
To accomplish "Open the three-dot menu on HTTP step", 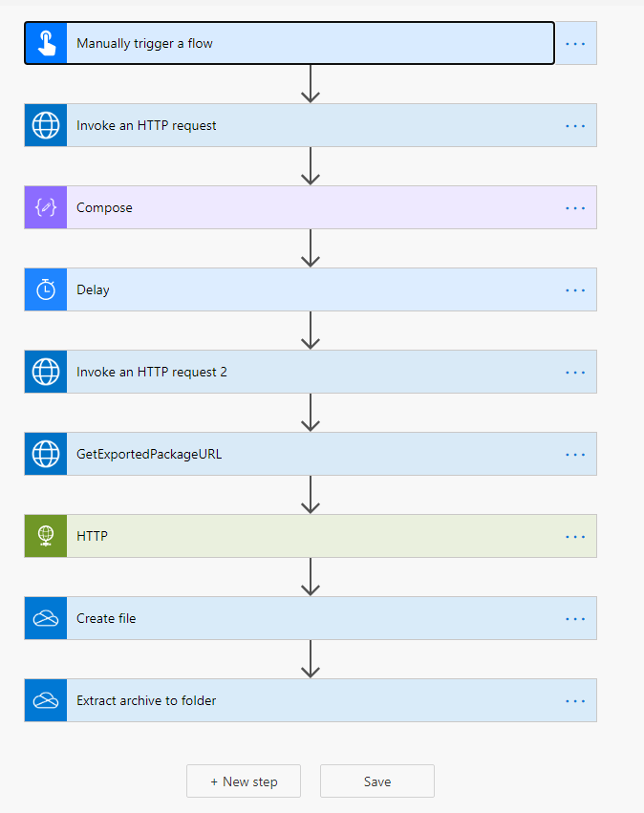I will (575, 537).
